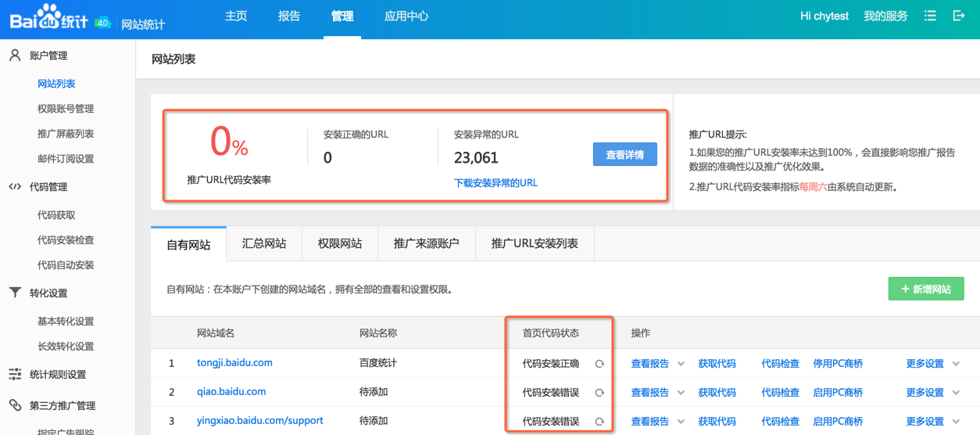Image resolution: width=980 pixels, height=435 pixels.
Task: Open the list menu icon in header
Action: tap(930, 16)
